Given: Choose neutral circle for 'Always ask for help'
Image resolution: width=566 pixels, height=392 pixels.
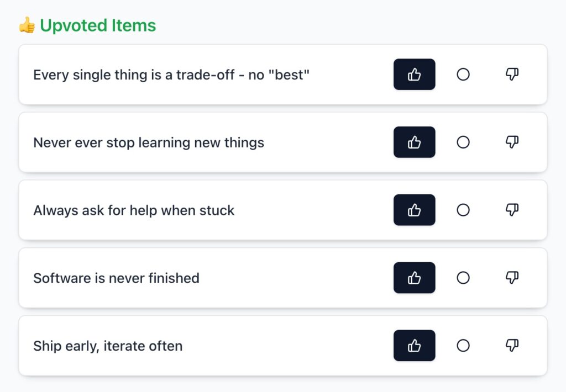Looking at the screenshot, I should 463,210.
